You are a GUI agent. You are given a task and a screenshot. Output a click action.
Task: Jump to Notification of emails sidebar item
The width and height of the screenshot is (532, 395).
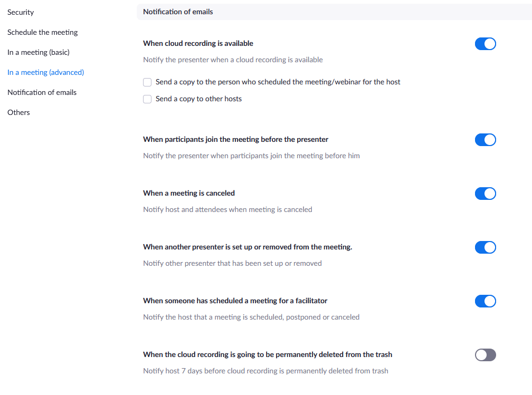(x=42, y=92)
